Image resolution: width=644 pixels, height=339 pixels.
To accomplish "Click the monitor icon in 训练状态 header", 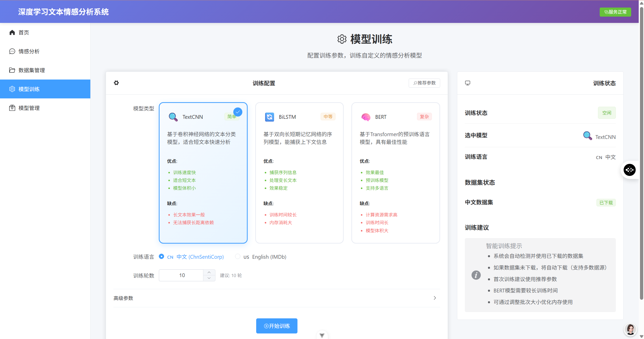I will pos(468,83).
